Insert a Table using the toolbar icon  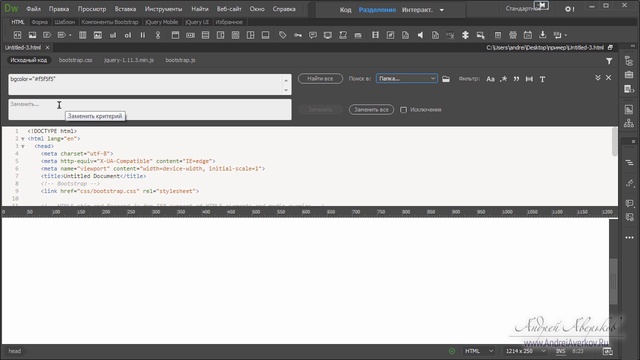(x=82, y=36)
